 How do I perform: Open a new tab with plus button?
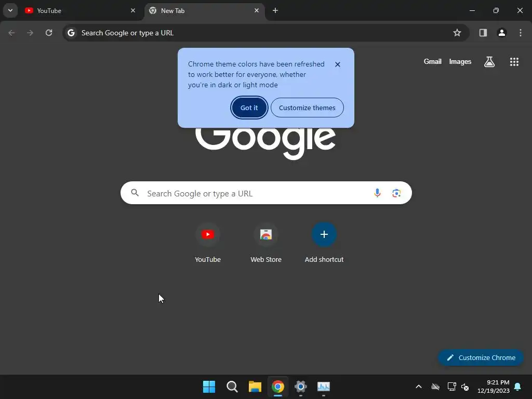[275, 10]
